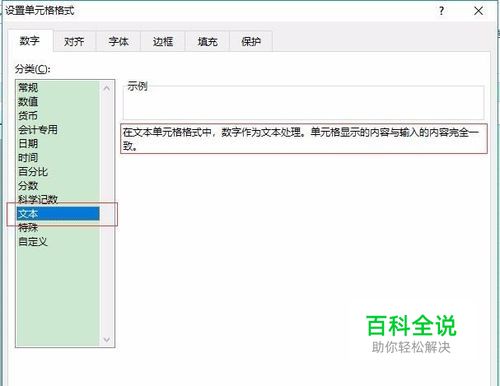Image resolution: width=500 pixels, height=386 pixels.
Task: Switch to the 边框 tab
Action: click(x=163, y=41)
